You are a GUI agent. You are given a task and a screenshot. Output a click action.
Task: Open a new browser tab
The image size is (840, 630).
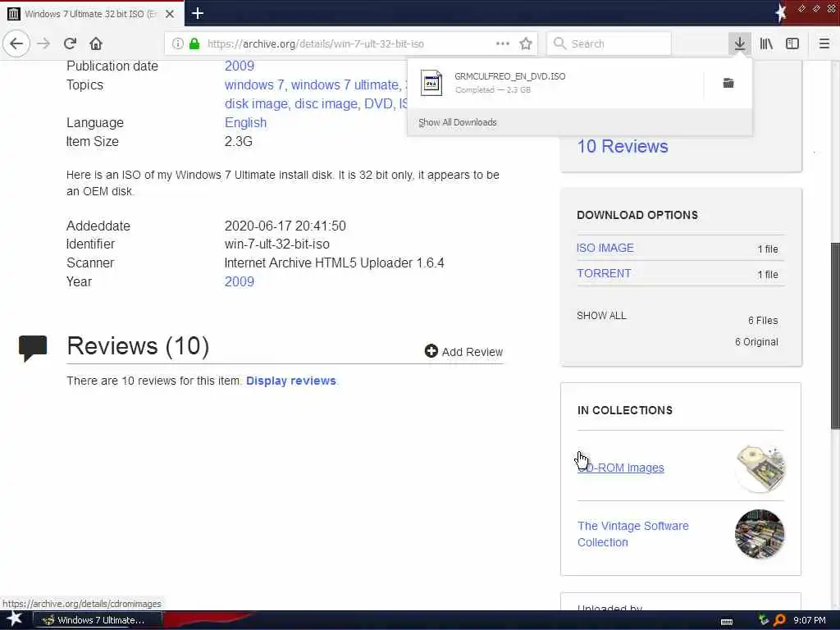coord(198,13)
